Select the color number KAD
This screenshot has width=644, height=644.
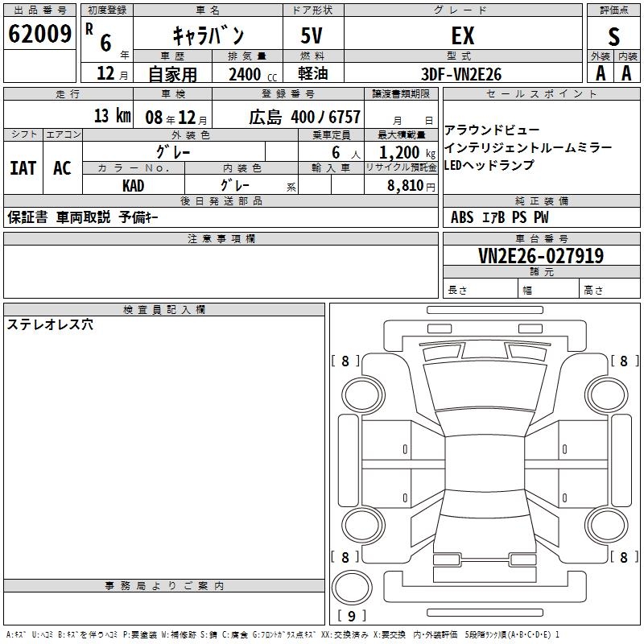[133, 186]
